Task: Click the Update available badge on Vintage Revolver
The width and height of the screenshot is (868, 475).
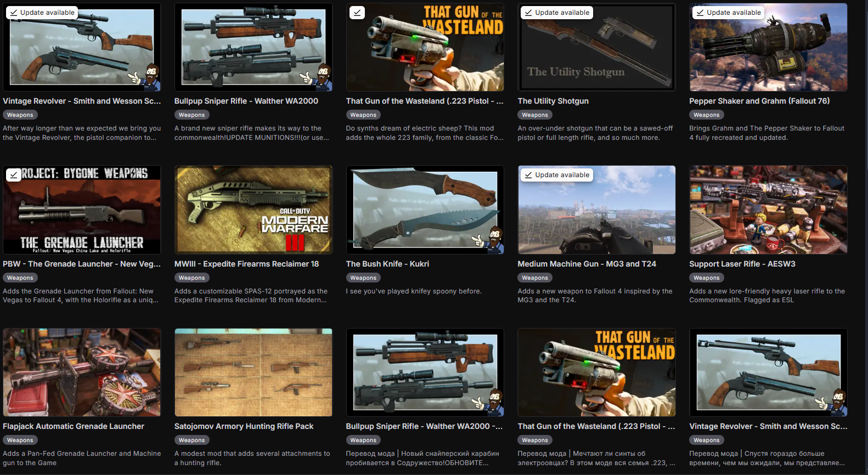Action: tap(42, 13)
